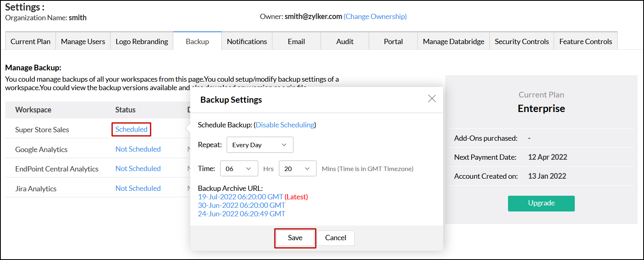This screenshot has height=260, width=644.
Task: Click Disable Scheduling link
Action: click(285, 125)
